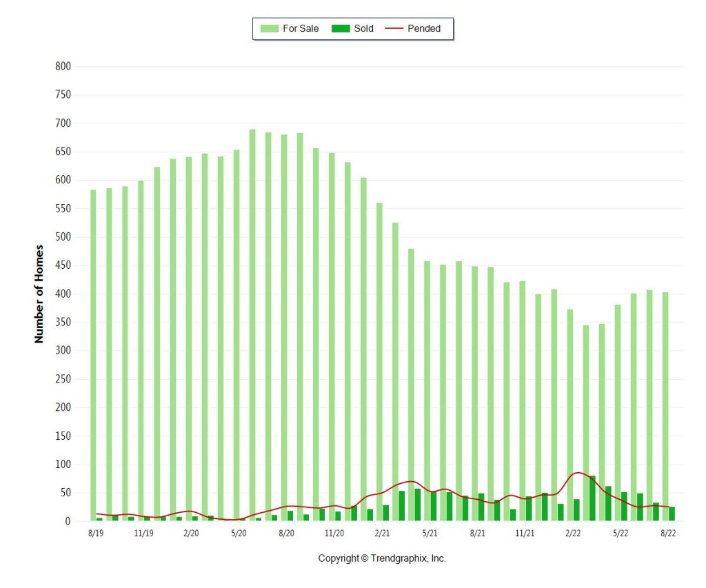Click the 300 y-axis label
This screenshot has height=588, width=706.
click(63, 350)
